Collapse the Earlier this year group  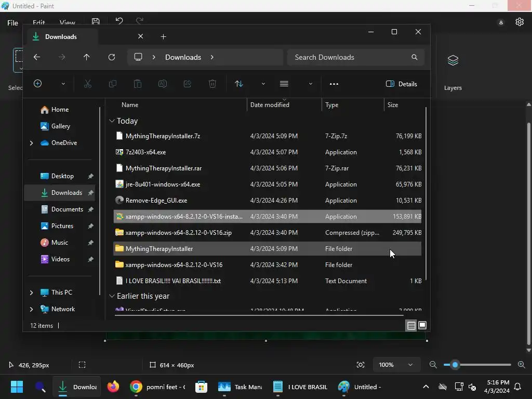tap(112, 296)
